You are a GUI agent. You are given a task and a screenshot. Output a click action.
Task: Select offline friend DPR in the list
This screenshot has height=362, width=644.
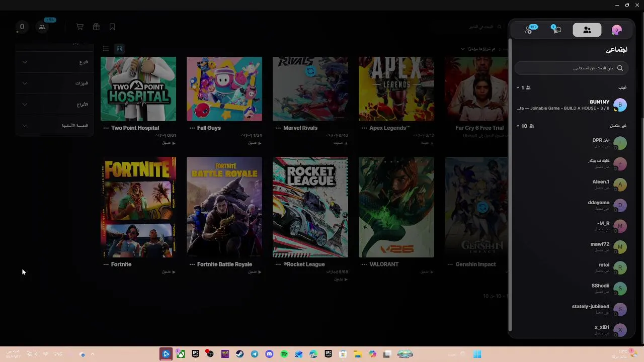point(571,143)
